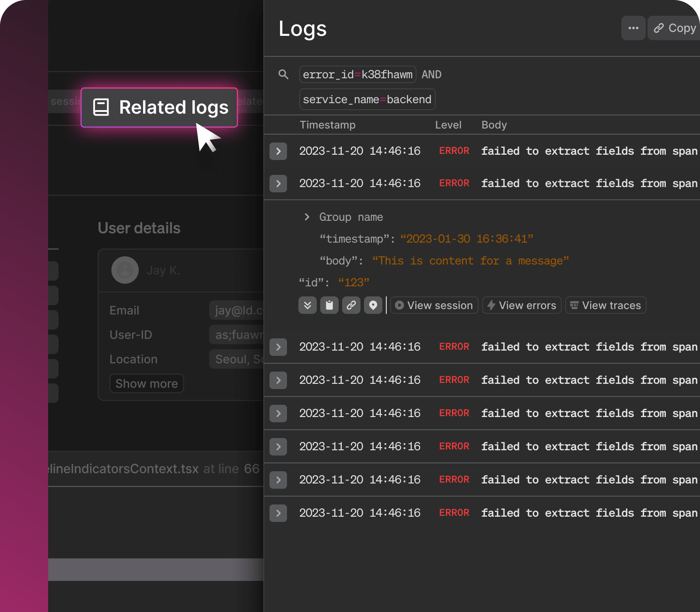Click the clipboard copy icon
This screenshot has height=612, width=700.
pos(329,305)
